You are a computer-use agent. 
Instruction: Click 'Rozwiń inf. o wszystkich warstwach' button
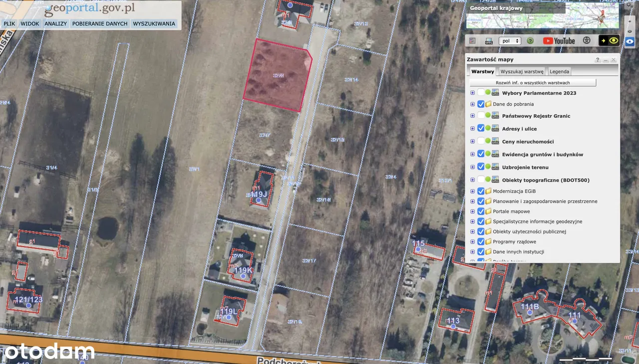(x=532, y=83)
